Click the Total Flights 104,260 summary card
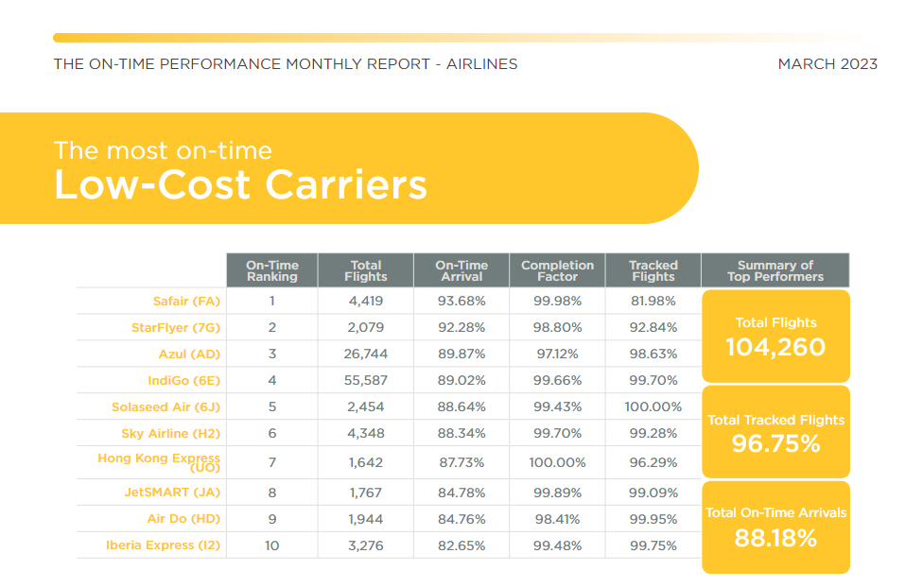 click(x=775, y=337)
